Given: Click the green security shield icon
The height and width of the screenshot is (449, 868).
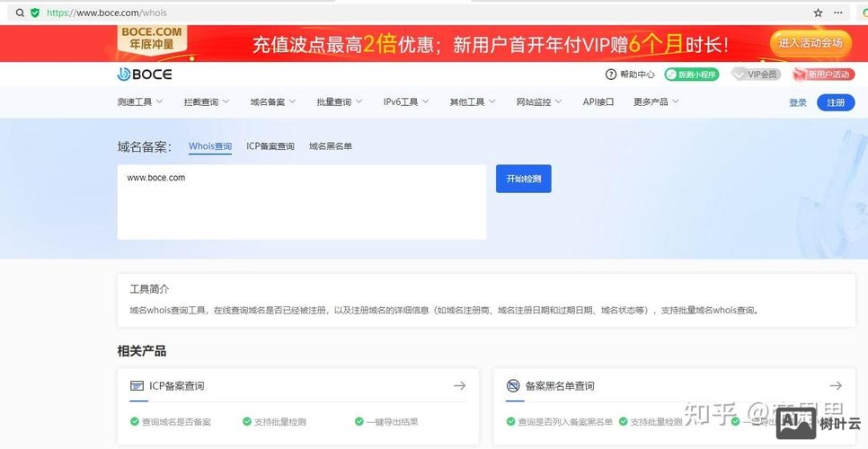Looking at the screenshot, I should 35,13.
